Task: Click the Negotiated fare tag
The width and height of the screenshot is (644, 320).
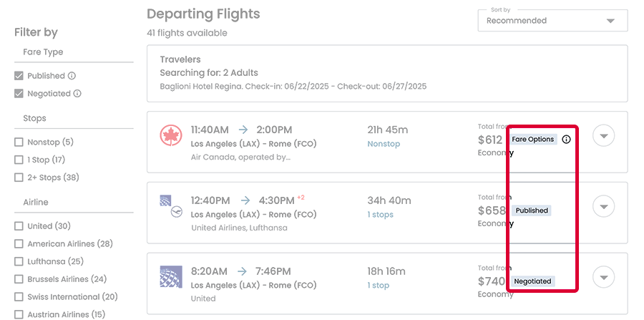Action: coord(532,281)
